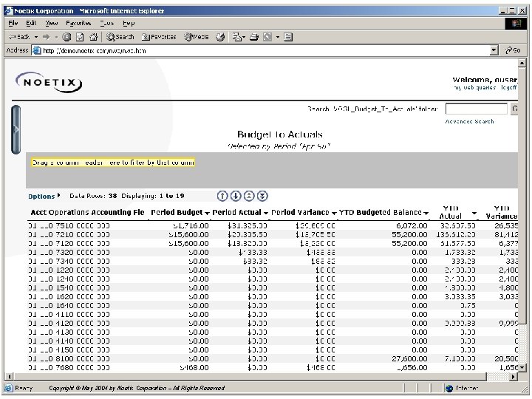Click the single up-arrow paging icon
This screenshot has width=532, height=399.
click(x=222, y=196)
